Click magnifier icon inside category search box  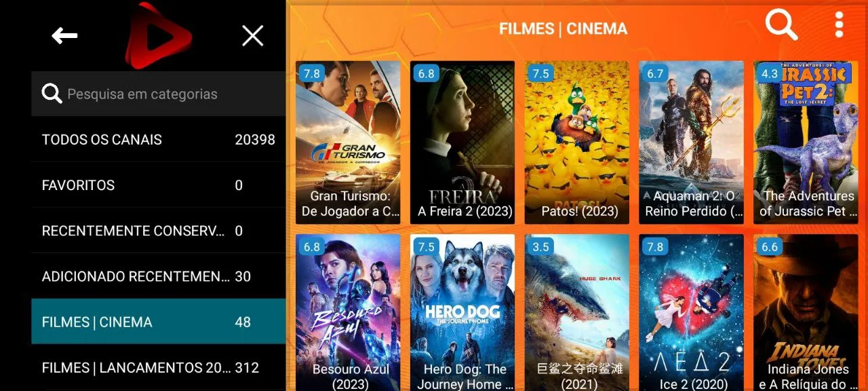tap(52, 94)
